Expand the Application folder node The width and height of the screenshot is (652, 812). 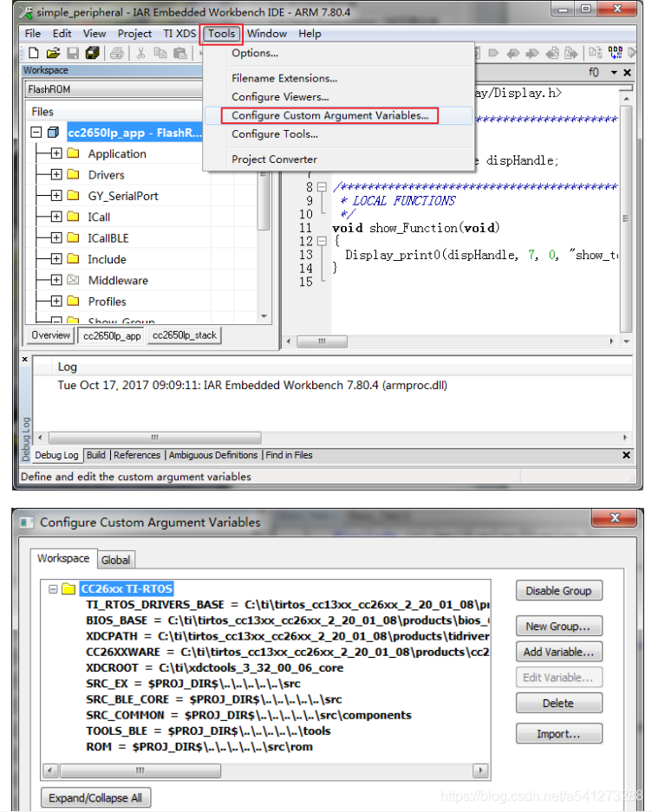click(x=56, y=153)
